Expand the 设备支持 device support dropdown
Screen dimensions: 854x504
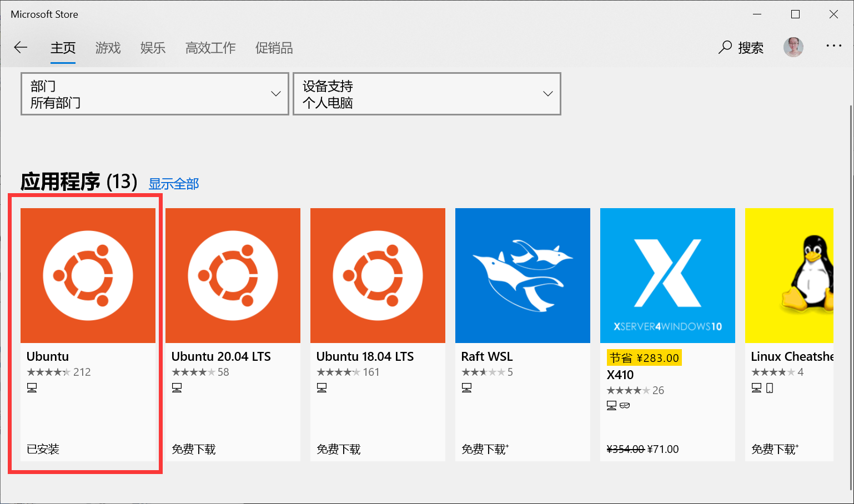tap(427, 94)
